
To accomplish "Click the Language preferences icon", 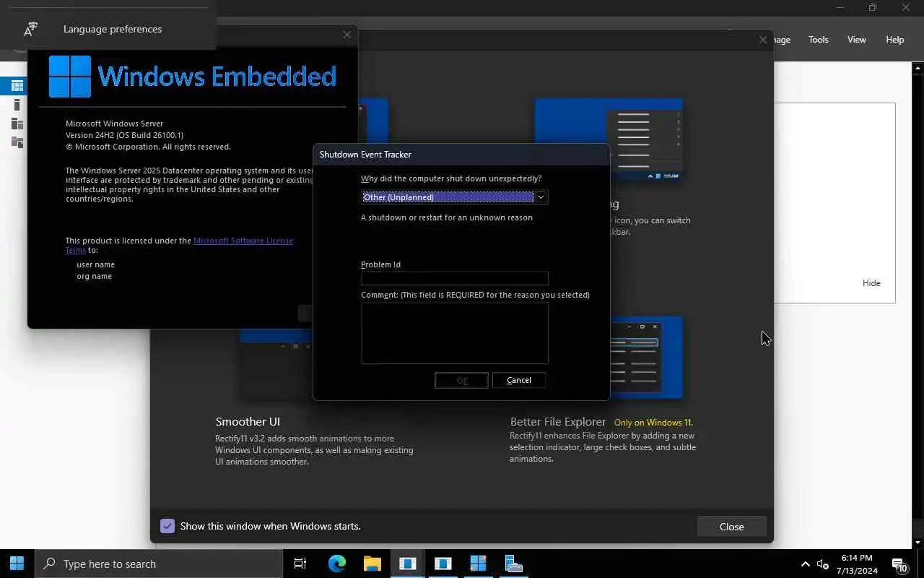I will (30, 29).
